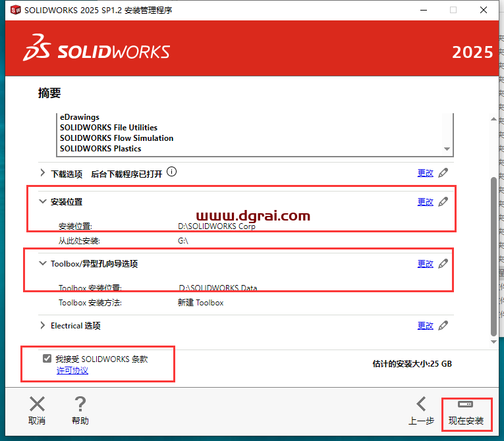Image resolution: width=504 pixels, height=441 pixels.
Task: Click the D:\SOLIDWORKS Corp install path
Action: pos(217,226)
